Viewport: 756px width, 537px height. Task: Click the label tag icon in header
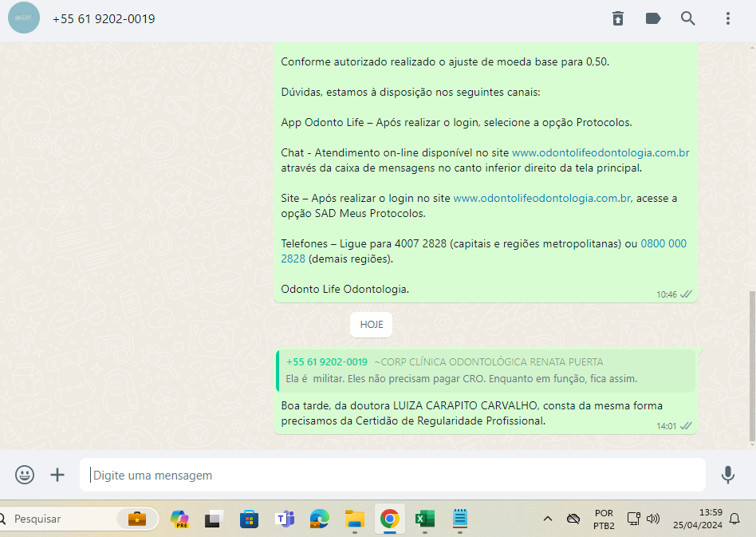(x=653, y=18)
